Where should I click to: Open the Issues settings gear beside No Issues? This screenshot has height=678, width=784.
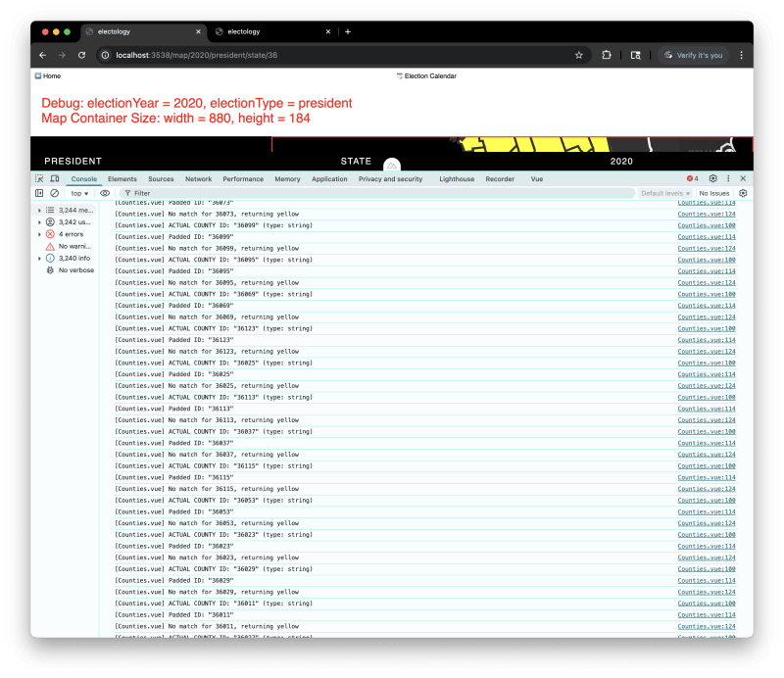coord(743,193)
